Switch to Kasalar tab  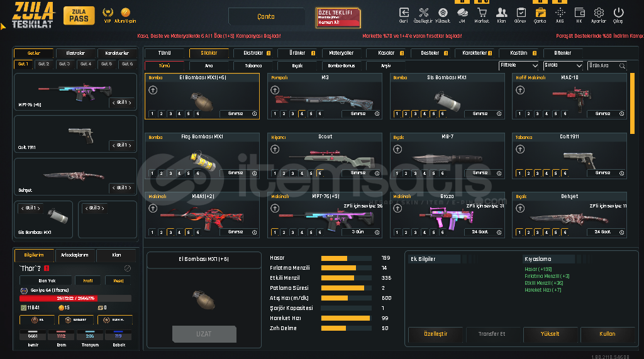coord(386,53)
